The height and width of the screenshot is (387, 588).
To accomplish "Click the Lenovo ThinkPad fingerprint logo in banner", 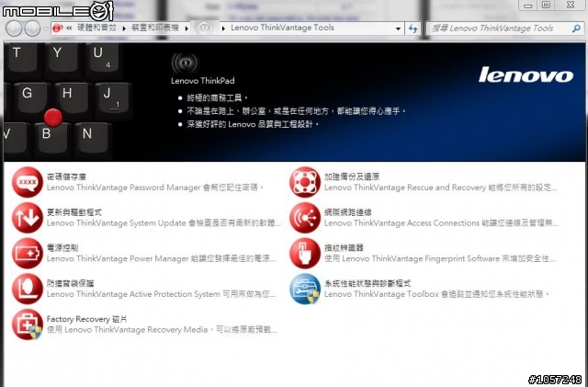I will coord(185,63).
